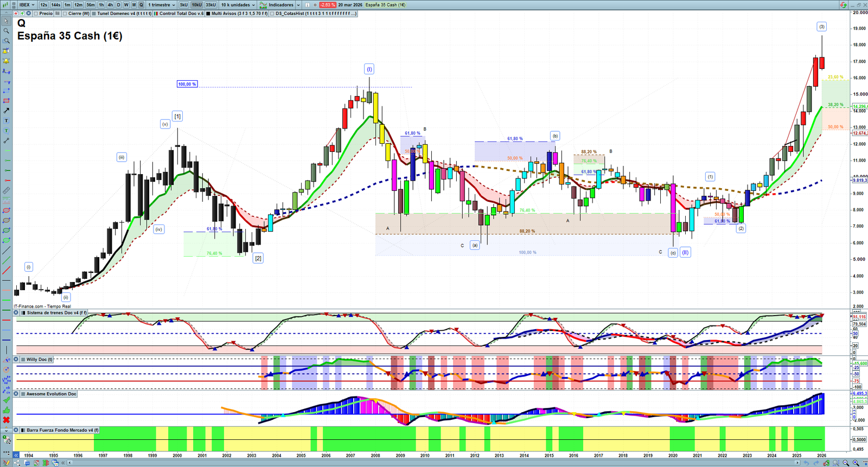
Task: Toggle Barra Fuerza Fondo Mercado panel square
Action: (x=23, y=430)
